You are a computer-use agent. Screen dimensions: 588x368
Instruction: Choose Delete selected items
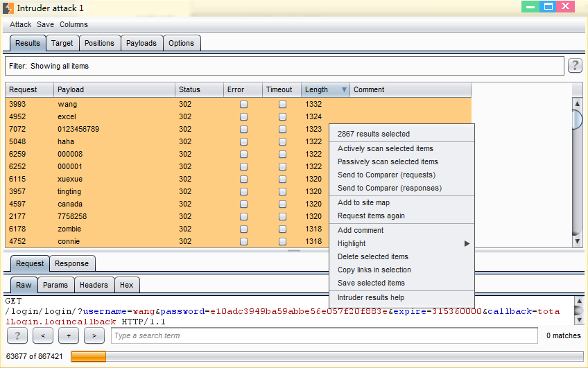401,256
